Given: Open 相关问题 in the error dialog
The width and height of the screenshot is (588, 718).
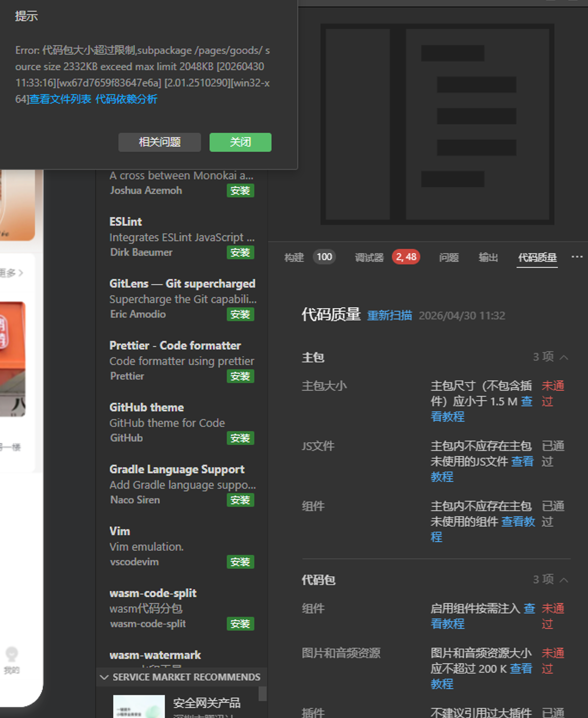Looking at the screenshot, I should (159, 142).
